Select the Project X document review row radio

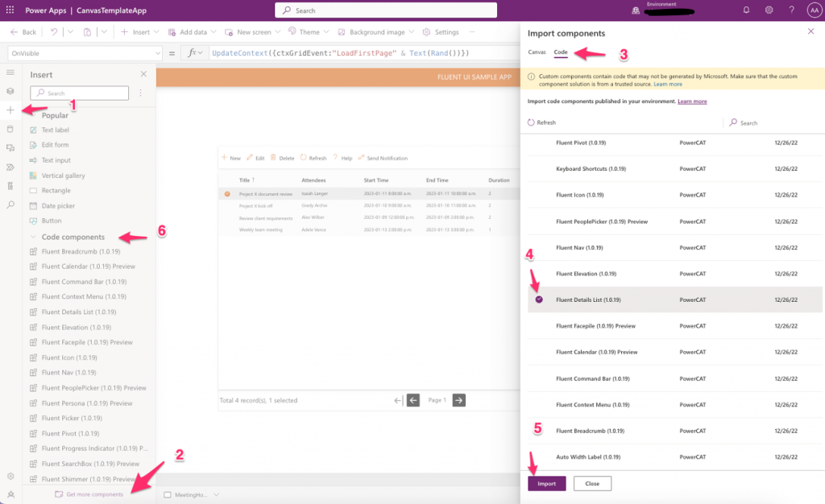[x=227, y=193]
